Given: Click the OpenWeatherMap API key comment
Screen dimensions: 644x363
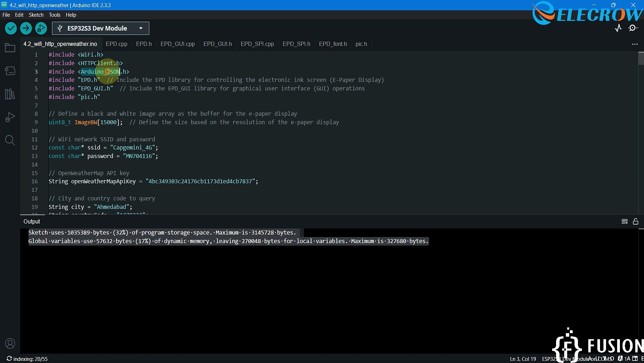Looking at the screenshot, I should (89, 173).
